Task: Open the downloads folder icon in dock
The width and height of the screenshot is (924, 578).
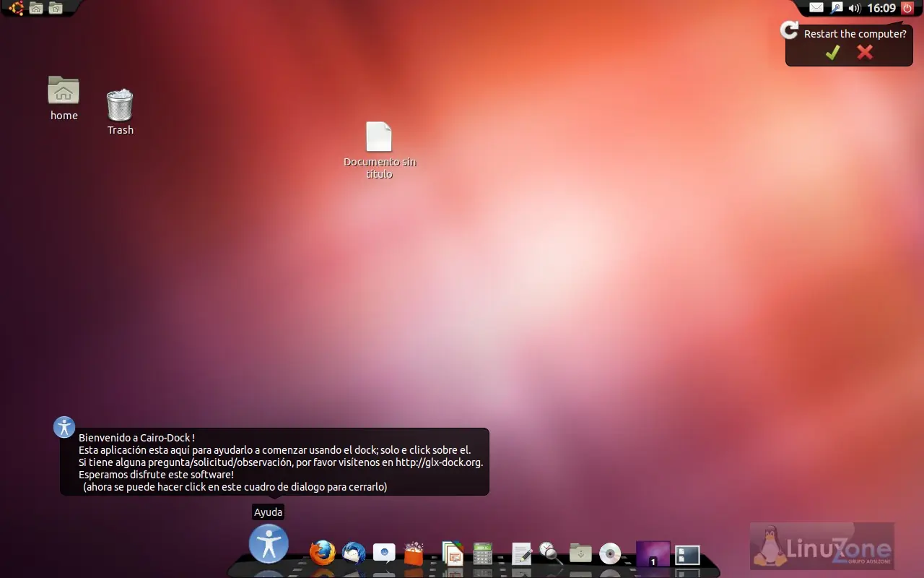Action: point(580,553)
